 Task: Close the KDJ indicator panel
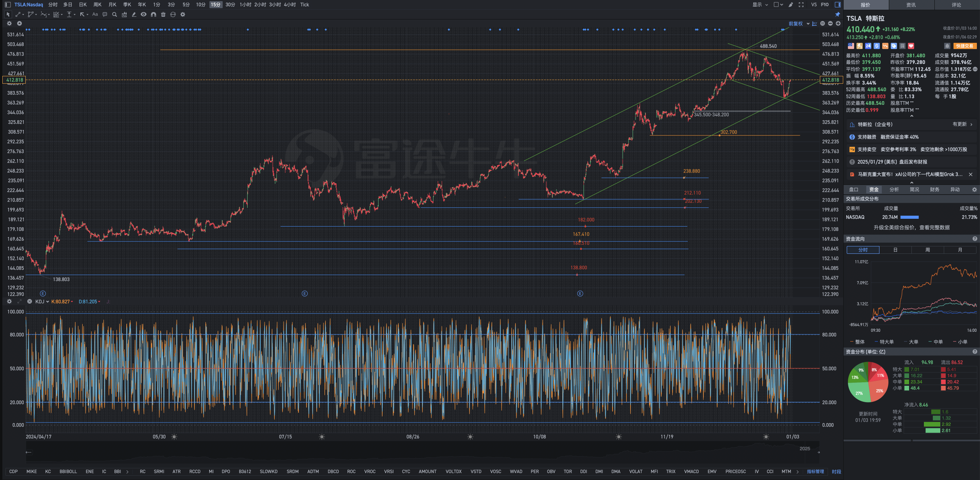30,301
